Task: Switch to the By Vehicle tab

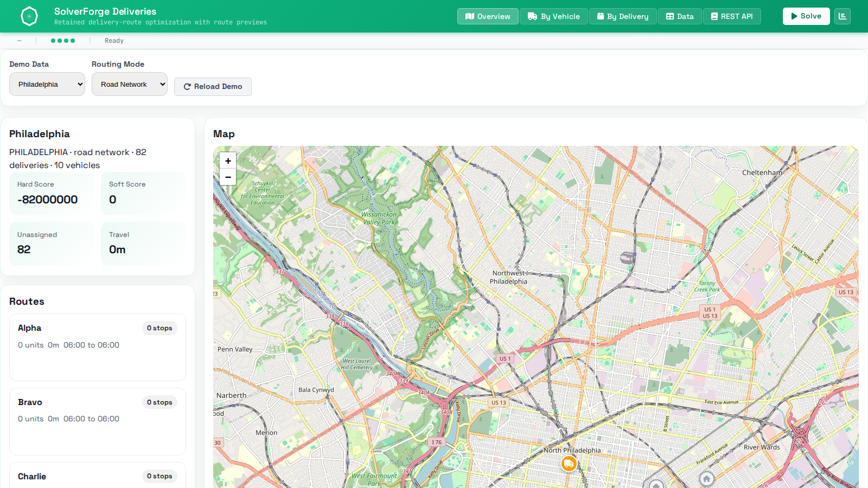Action: (x=554, y=16)
